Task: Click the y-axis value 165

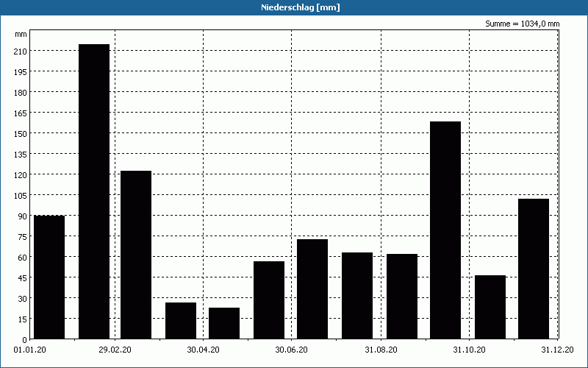Action: [21, 113]
